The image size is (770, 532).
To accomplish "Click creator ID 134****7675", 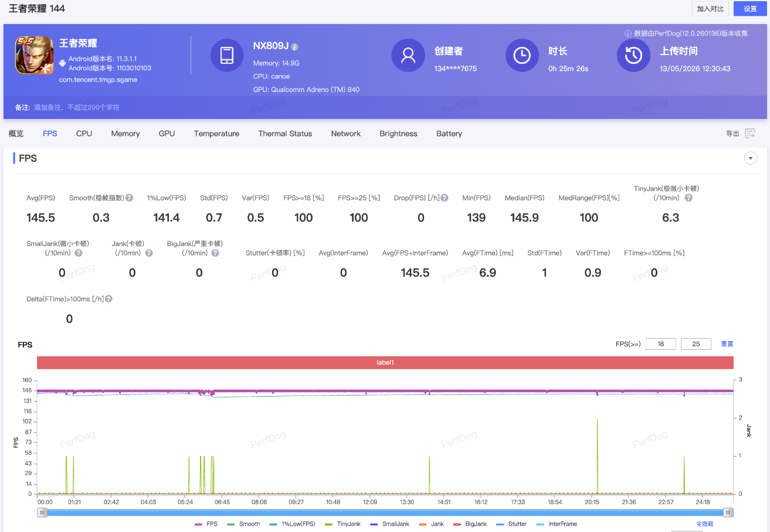I will [456, 69].
